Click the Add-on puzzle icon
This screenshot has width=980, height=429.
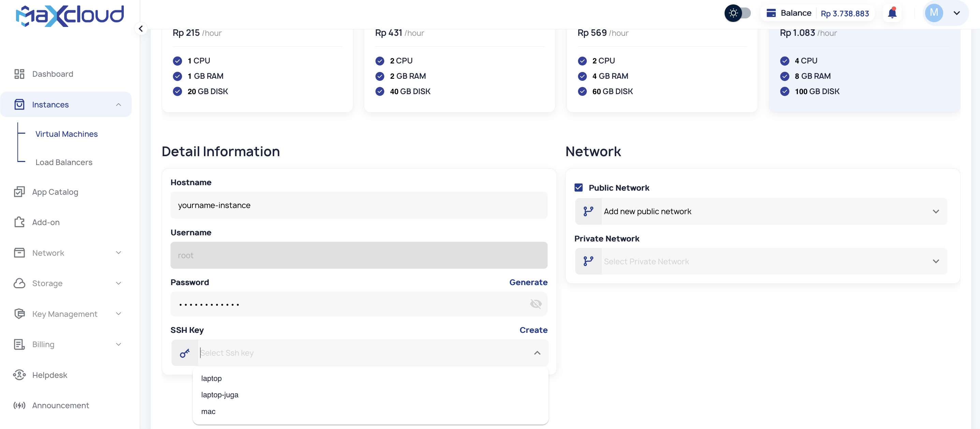(19, 222)
